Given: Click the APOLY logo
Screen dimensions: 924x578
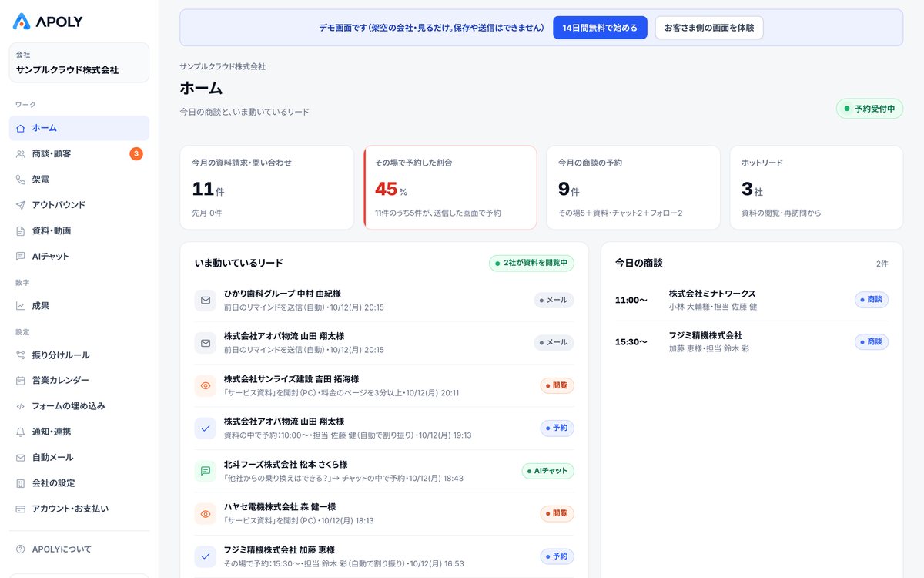Looking at the screenshot, I should pos(48,22).
